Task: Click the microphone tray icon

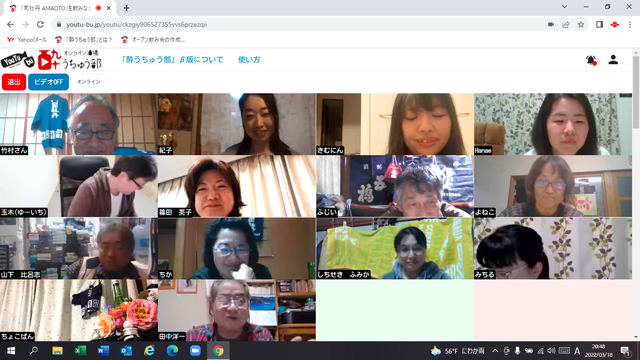Action: point(517,351)
